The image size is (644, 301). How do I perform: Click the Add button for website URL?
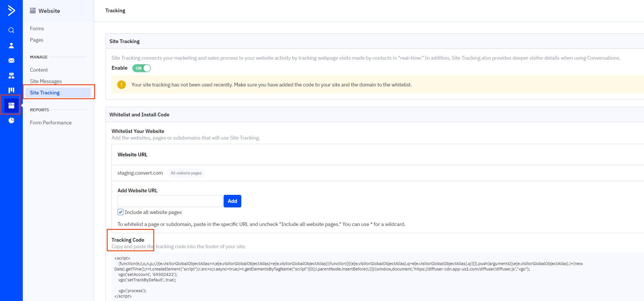232,201
